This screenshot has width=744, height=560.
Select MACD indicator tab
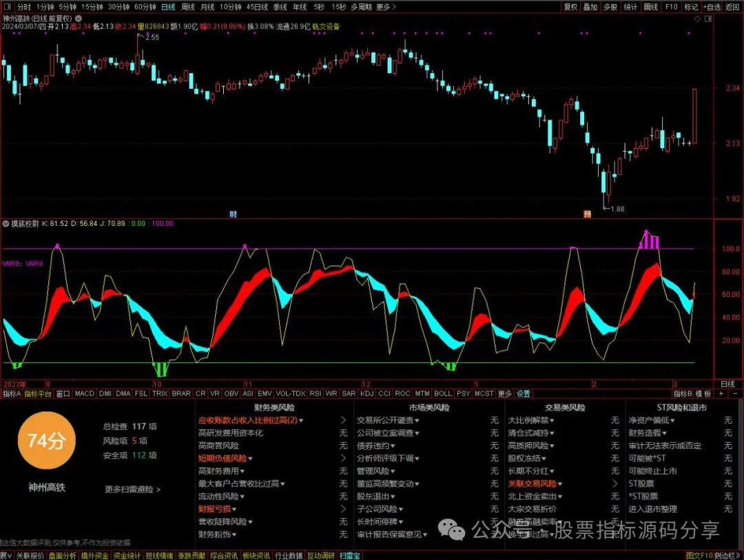85,393
